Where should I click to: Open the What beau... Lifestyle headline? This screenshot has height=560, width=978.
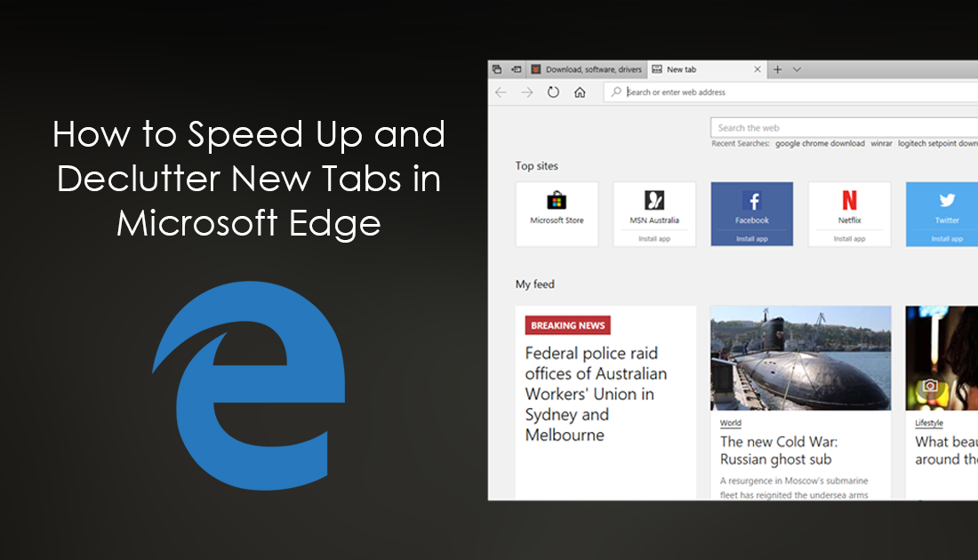coord(946,451)
